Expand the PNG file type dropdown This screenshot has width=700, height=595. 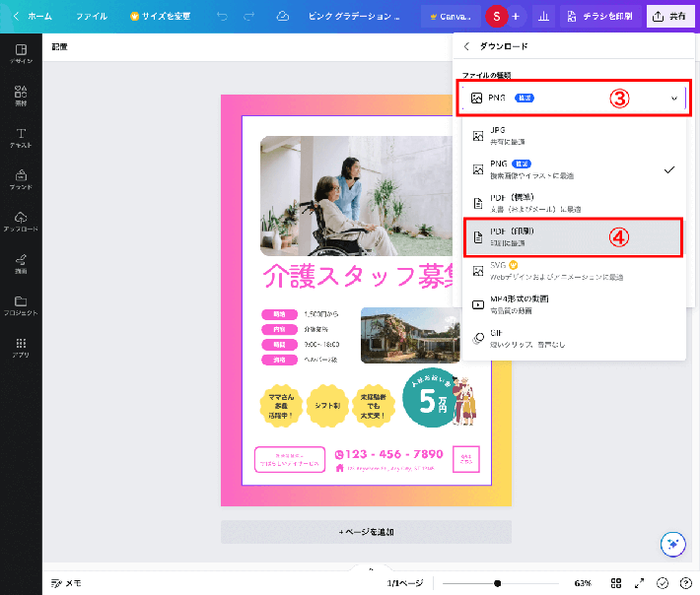pyautogui.click(x=574, y=98)
